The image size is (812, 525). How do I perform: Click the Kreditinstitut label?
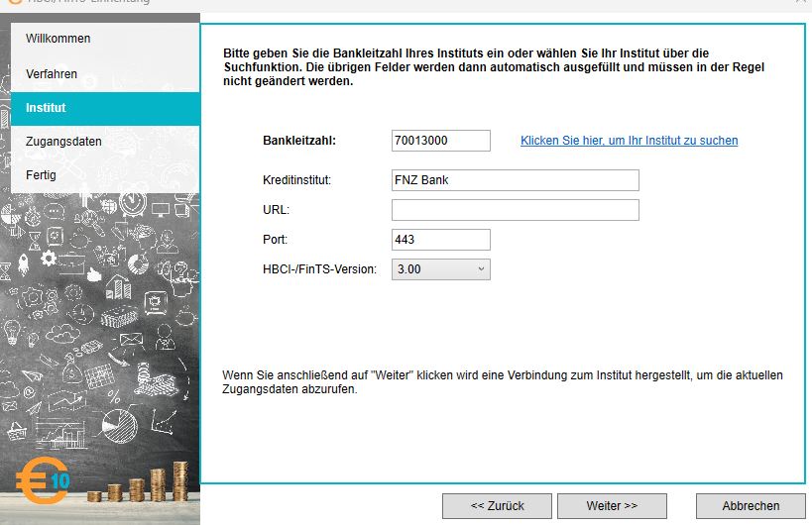click(x=296, y=180)
